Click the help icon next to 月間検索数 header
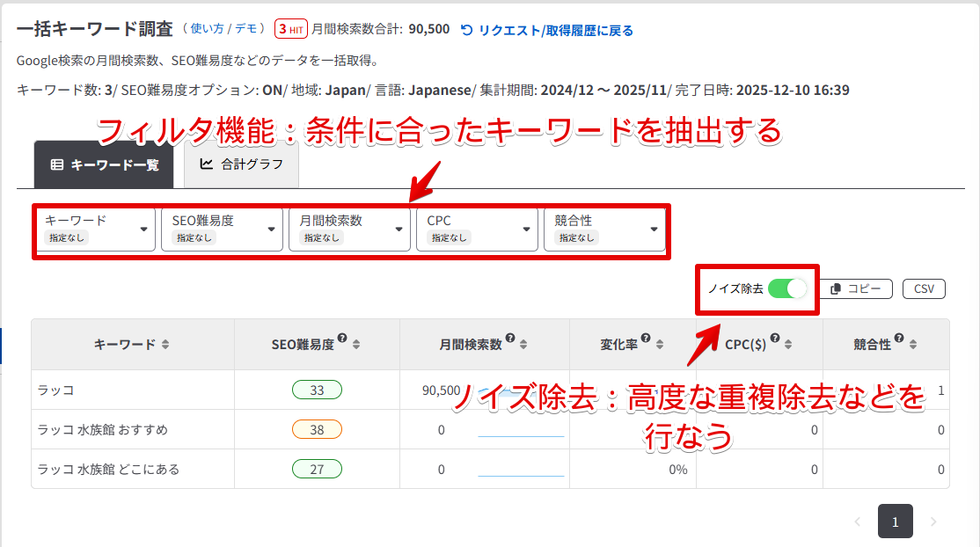This screenshot has width=980, height=547. coord(509,339)
